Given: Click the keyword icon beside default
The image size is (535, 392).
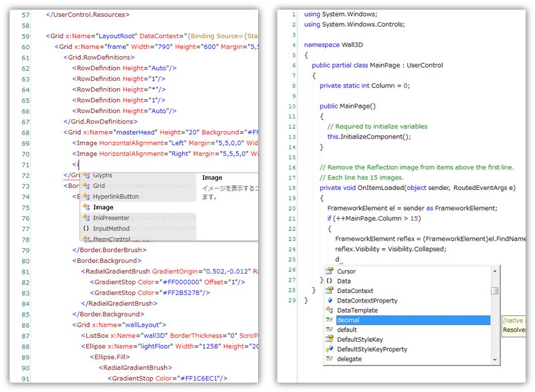Looking at the screenshot, I should coord(329,330).
